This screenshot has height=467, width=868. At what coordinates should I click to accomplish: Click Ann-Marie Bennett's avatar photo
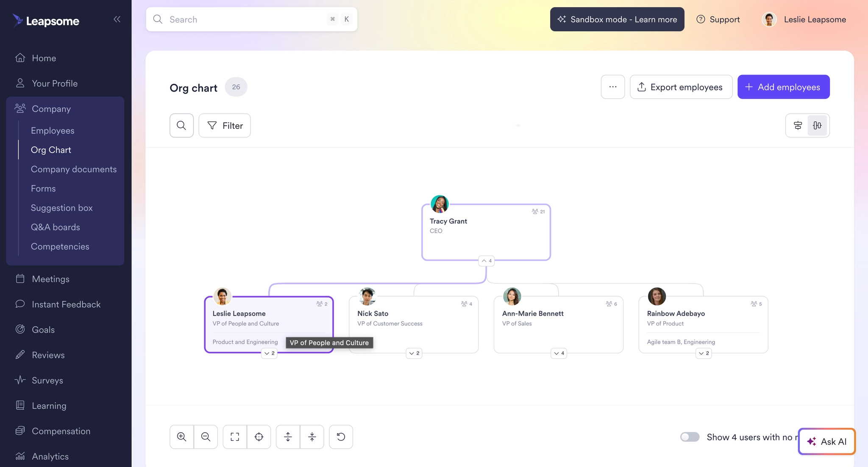(x=512, y=296)
